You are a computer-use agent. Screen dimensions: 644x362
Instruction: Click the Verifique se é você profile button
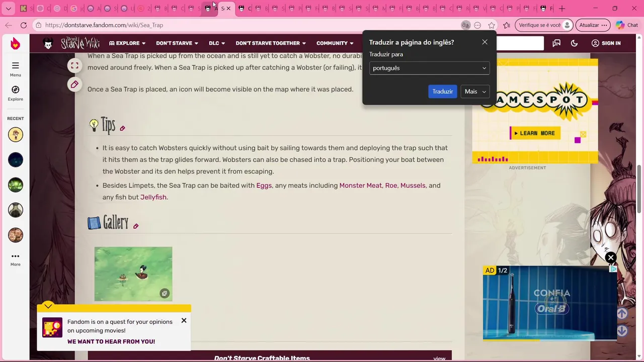pyautogui.click(x=544, y=25)
